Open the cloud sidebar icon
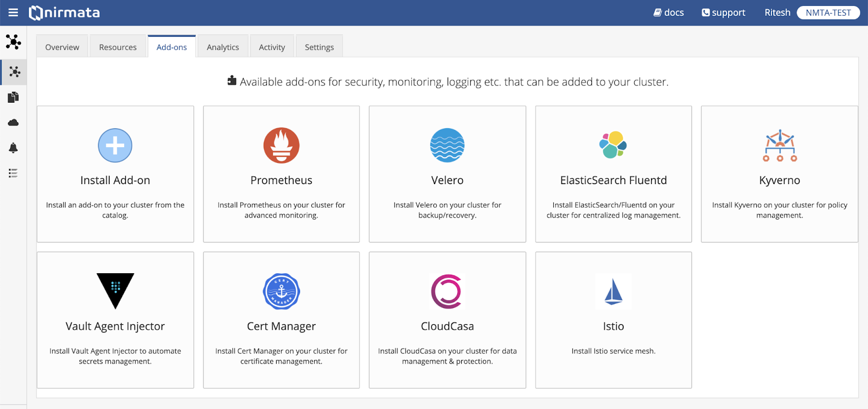This screenshot has height=409, width=868. pos(13,123)
